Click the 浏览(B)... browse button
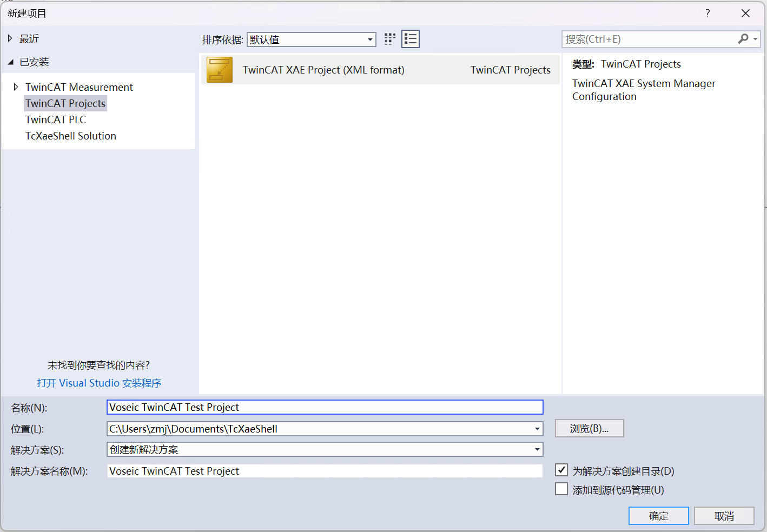The image size is (767, 532). click(x=590, y=428)
